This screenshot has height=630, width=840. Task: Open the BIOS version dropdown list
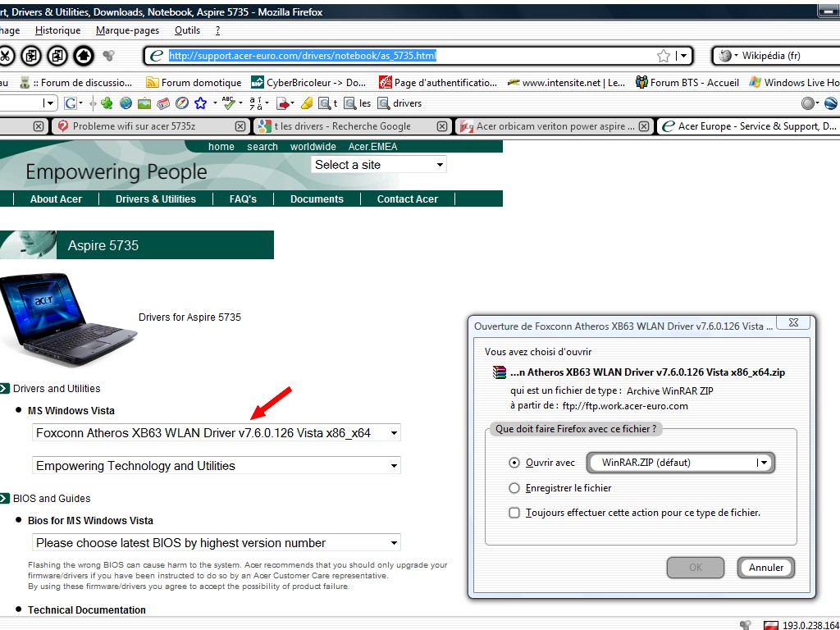pos(217,543)
